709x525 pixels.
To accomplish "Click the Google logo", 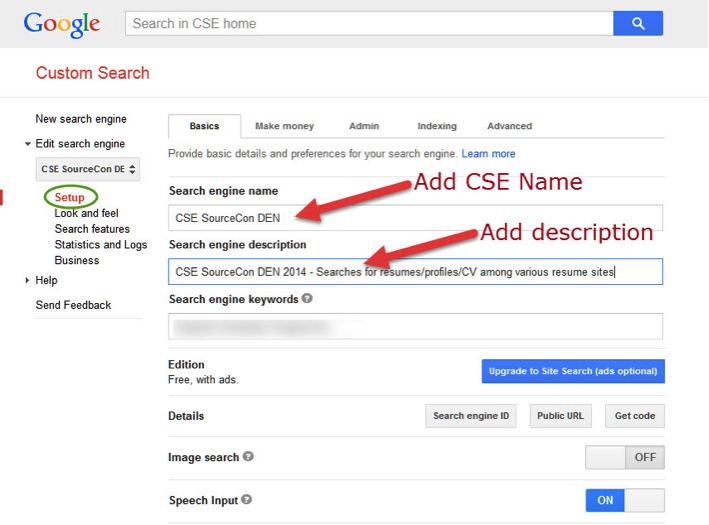I will pyautogui.click(x=62, y=24).
